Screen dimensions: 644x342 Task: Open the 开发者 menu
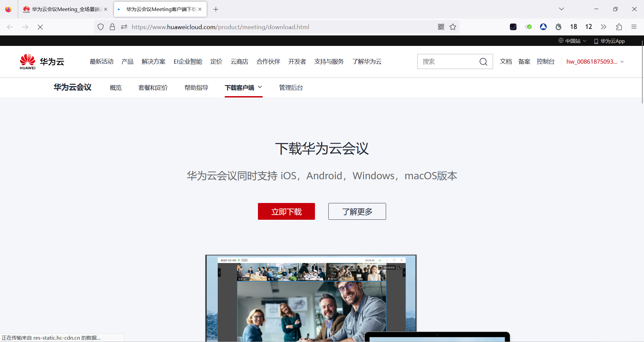tap(297, 62)
